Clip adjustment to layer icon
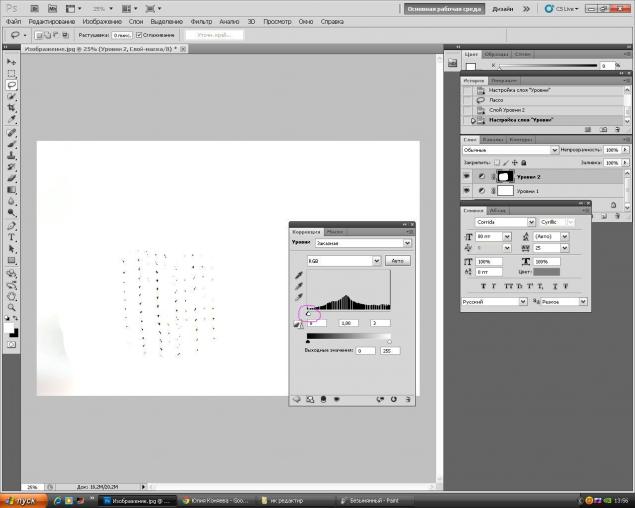 click(x=323, y=399)
